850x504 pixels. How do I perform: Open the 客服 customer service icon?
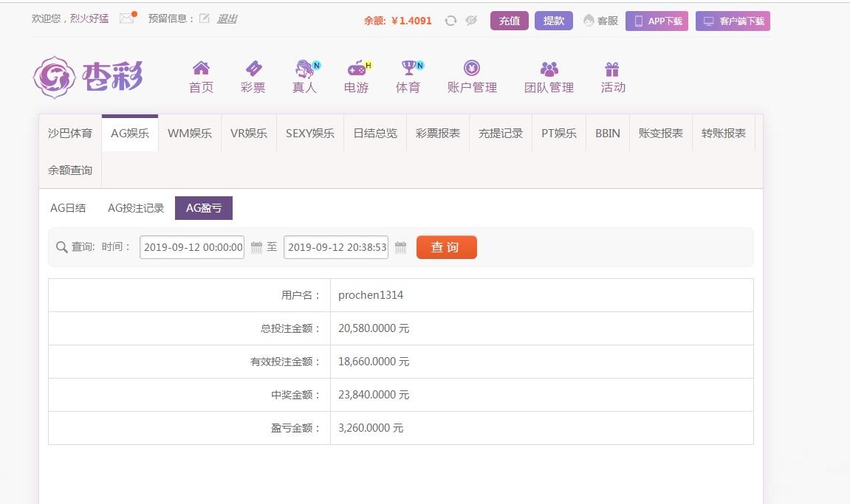click(x=589, y=21)
